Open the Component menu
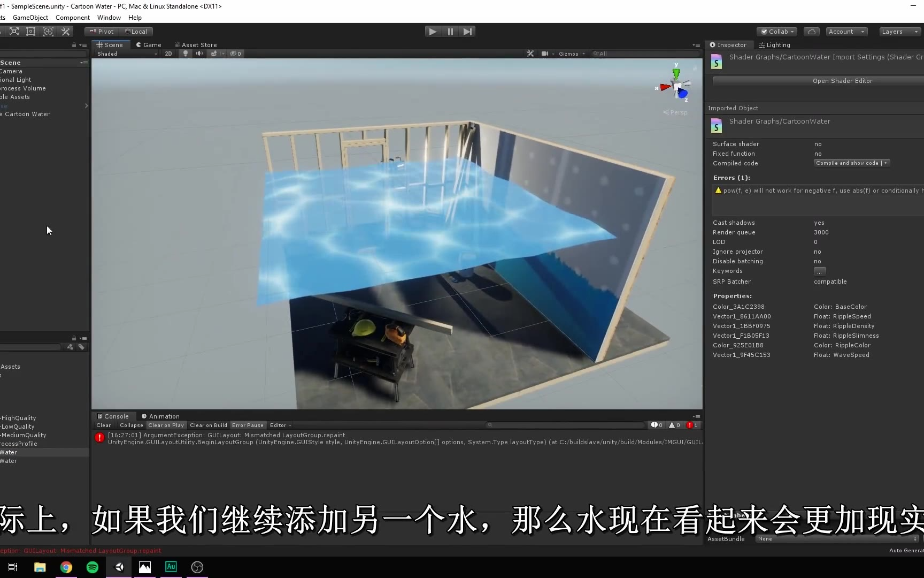 73,18
